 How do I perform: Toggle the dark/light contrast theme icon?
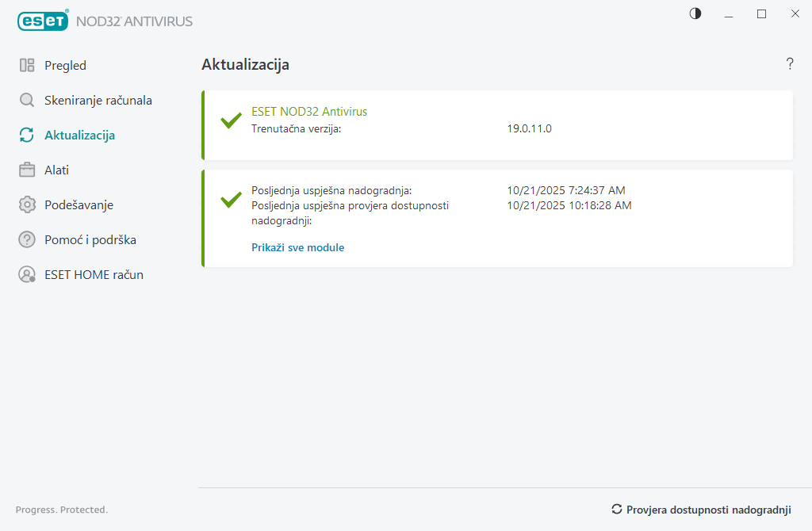(695, 13)
